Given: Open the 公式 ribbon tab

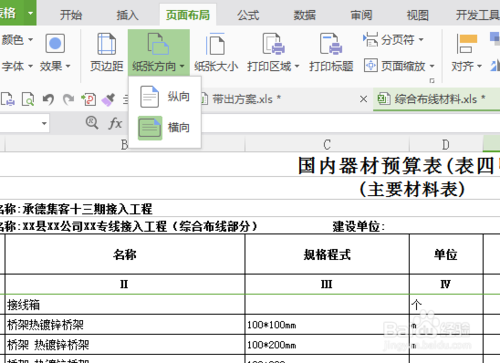Looking at the screenshot, I should (x=248, y=15).
